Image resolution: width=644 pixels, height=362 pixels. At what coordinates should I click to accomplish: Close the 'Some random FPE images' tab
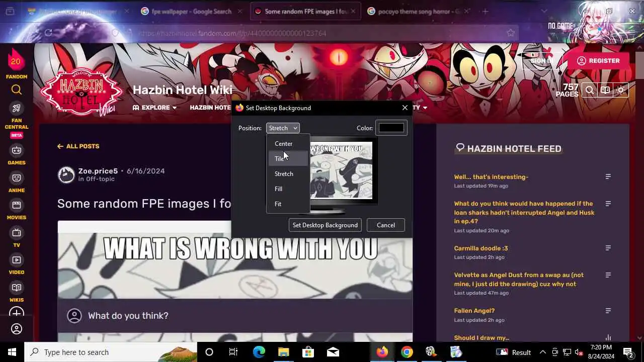click(x=353, y=11)
